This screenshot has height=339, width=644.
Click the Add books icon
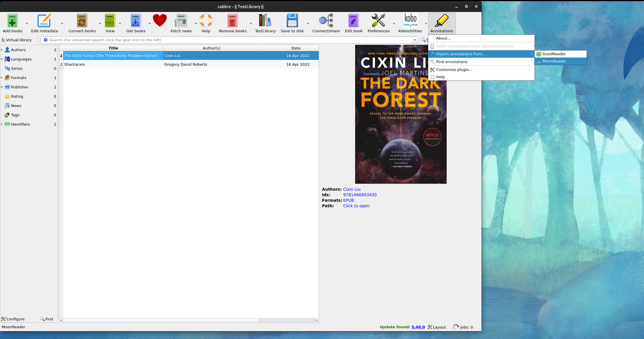coord(12,21)
